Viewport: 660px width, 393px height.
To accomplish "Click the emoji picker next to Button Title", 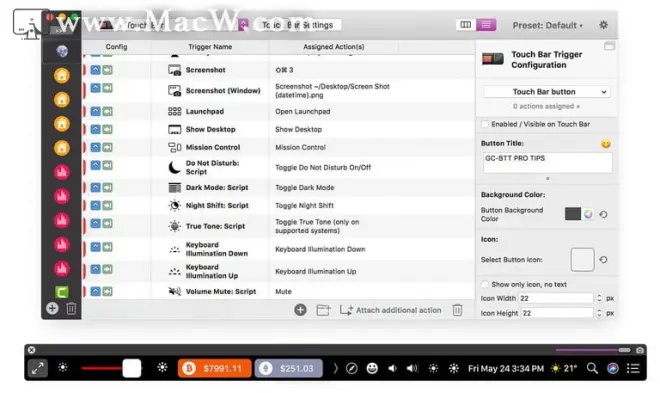I will point(605,144).
